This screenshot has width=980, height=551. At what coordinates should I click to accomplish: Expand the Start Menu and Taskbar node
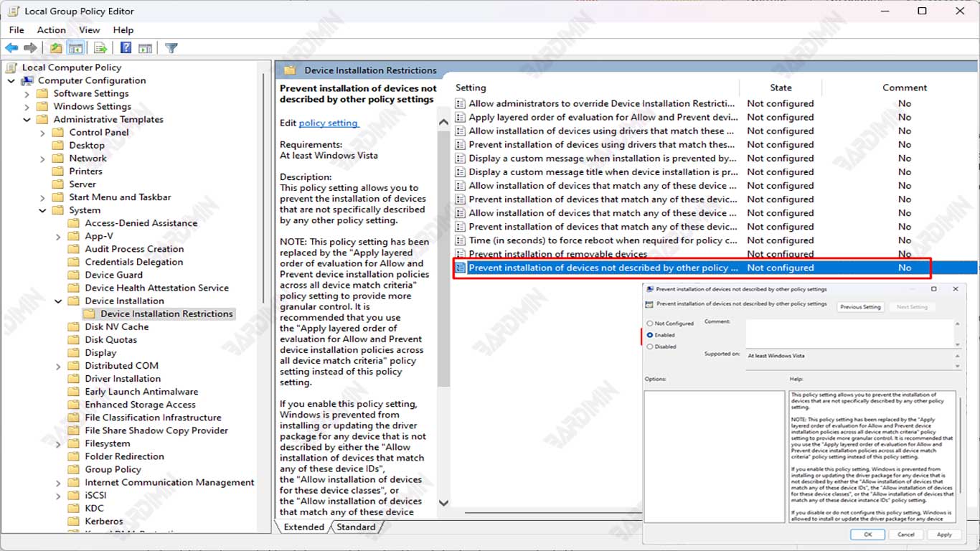pyautogui.click(x=43, y=197)
